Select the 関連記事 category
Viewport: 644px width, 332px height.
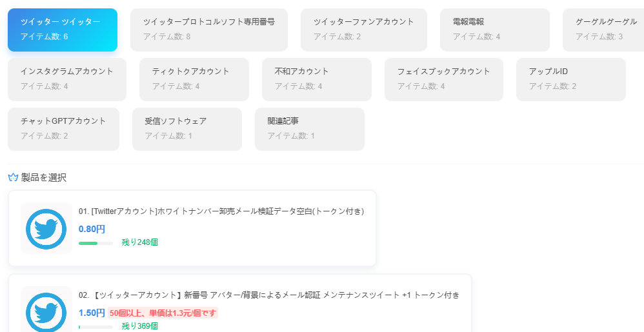click(310, 130)
